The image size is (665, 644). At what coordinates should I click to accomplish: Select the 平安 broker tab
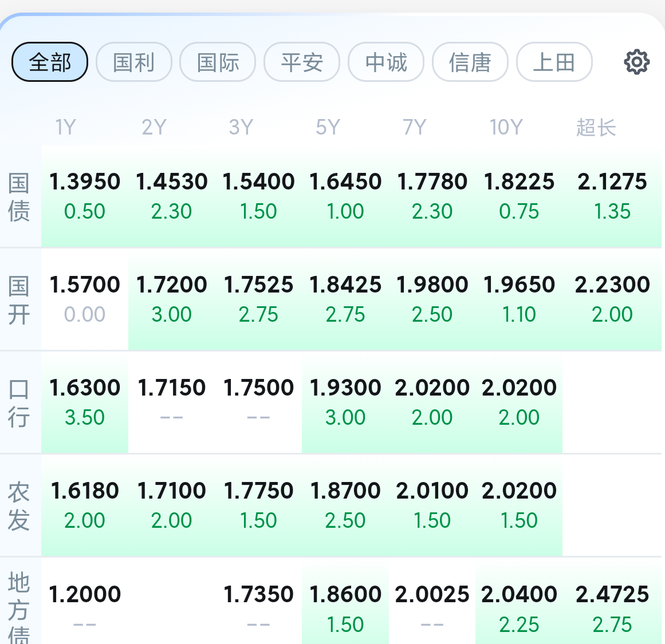tap(302, 62)
